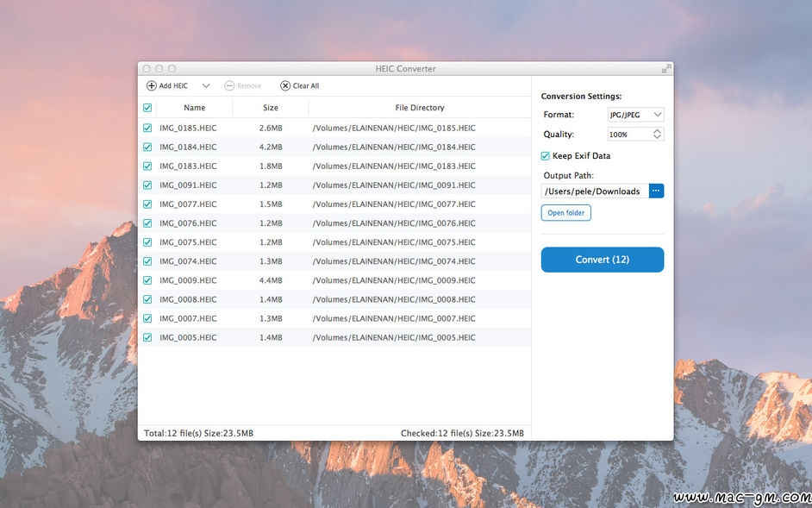Viewport: 812px width, 508px height.
Task: Uncheck the IMG_0075.HEIC checkbox
Action: (147, 242)
